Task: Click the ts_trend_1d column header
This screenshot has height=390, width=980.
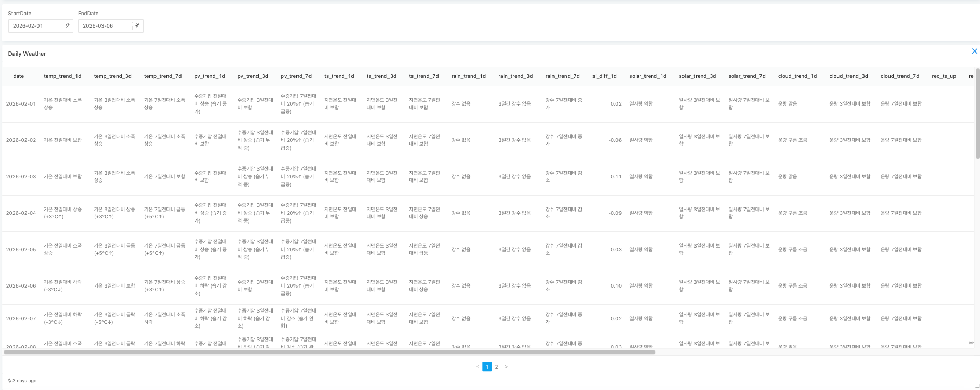Action: click(x=339, y=76)
